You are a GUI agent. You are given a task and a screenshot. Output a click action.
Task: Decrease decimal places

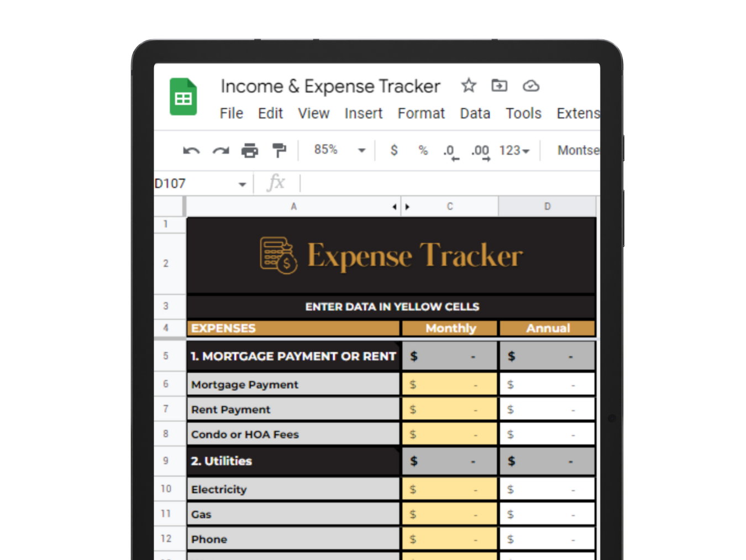[x=450, y=151]
